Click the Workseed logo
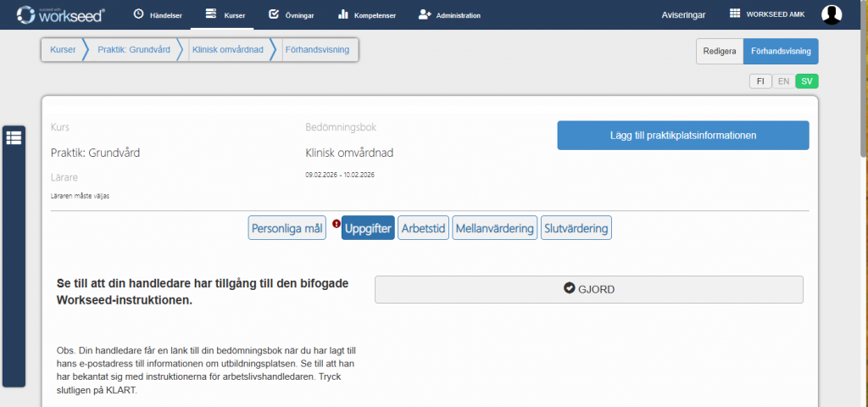The width and height of the screenshot is (868, 407). (61, 14)
